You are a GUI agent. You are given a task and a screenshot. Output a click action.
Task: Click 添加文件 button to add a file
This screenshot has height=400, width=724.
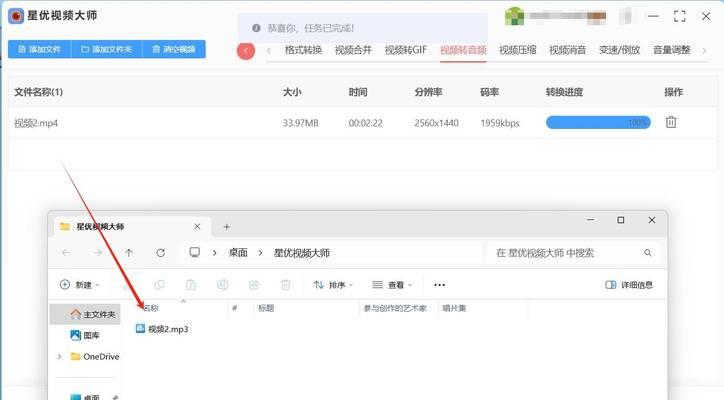click(40, 49)
